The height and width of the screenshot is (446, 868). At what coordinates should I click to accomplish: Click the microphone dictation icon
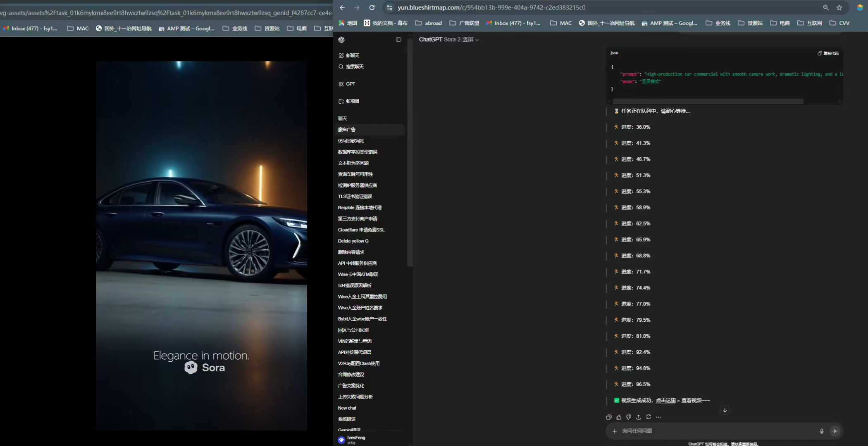pyautogui.click(x=822, y=431)
